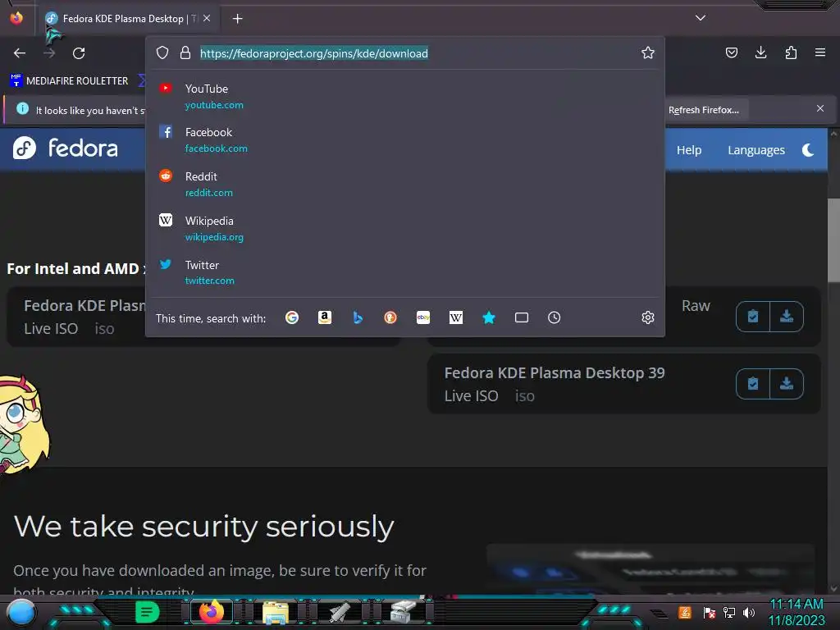Open the Firefox hamburger menu
Viewport: 840px width, 630px height.
tap(820, 52)
